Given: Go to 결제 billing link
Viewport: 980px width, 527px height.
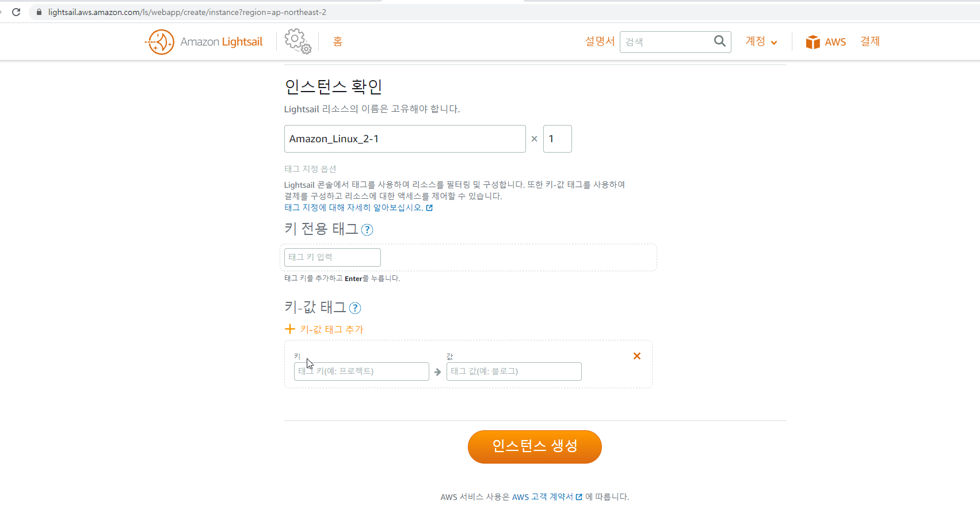Looking at the screenshot, I should click(870, 41).
